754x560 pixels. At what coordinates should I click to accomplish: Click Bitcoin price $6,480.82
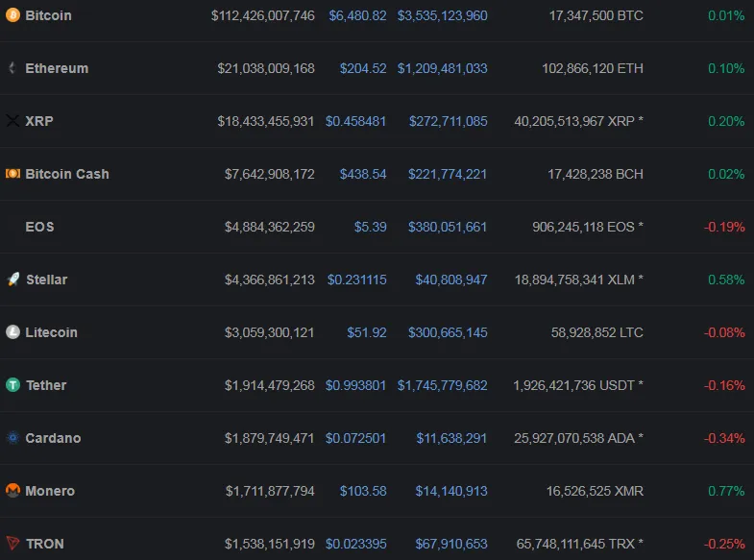click(357, 15)
